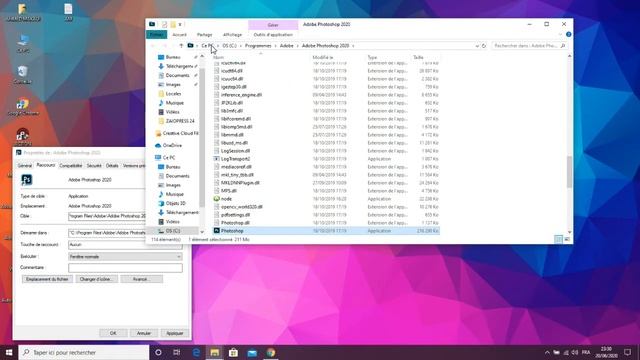Click the Cible target path field
The width and height of the screenshot is (640, 360).
click(107, 216)
